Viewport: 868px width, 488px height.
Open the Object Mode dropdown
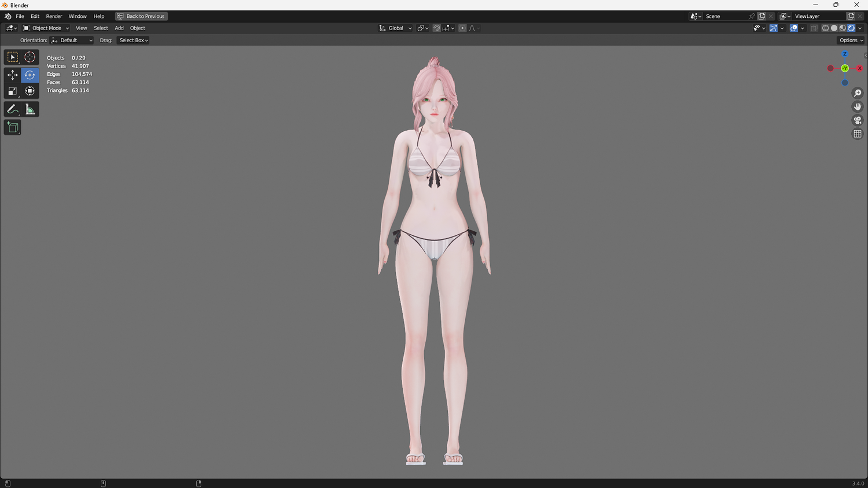46,28
